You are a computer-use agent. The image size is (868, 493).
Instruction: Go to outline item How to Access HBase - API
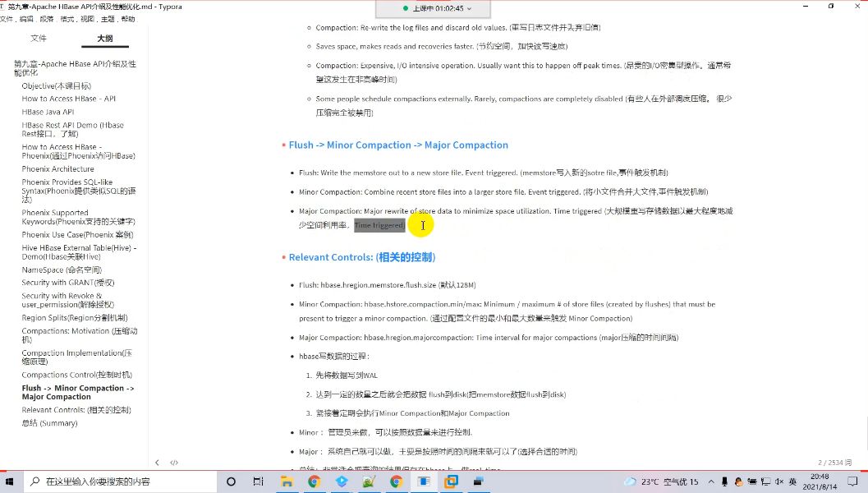(x=69, y=99)
